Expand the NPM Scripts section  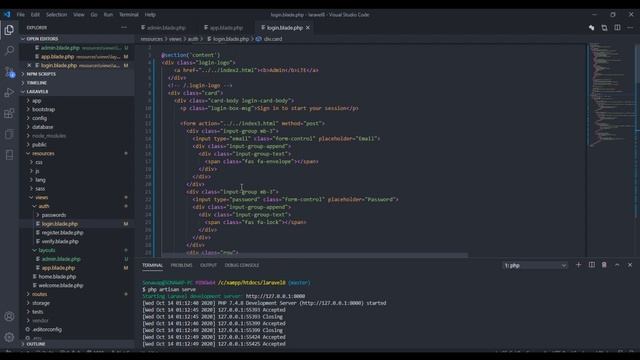click(x=78, y=74)
